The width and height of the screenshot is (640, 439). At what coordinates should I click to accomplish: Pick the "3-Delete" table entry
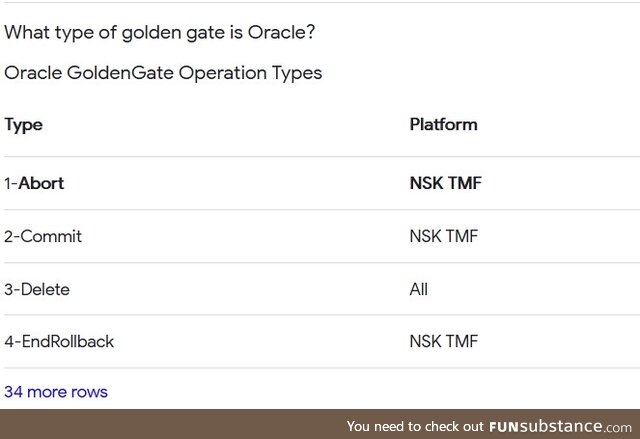(37, 289)
